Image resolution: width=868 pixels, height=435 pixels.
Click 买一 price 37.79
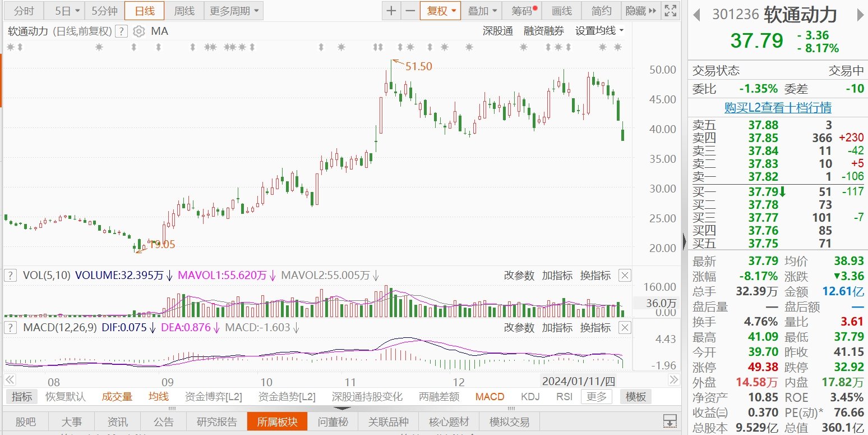(x=763, y=192)
